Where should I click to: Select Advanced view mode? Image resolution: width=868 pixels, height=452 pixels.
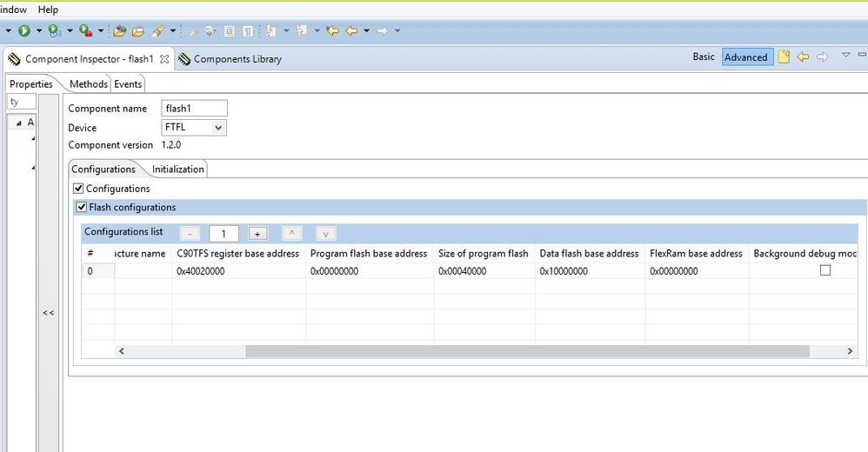(746, 57)
